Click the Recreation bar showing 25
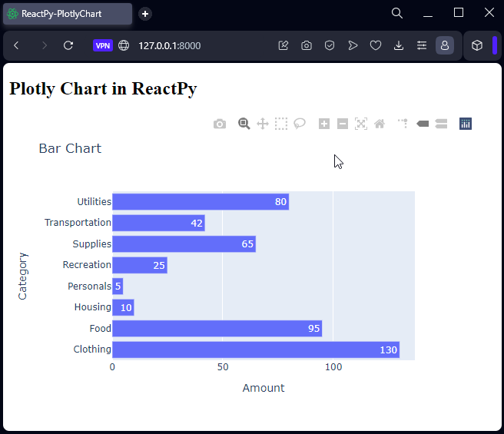Screen dimensions: 504x434 pos(140,265)
